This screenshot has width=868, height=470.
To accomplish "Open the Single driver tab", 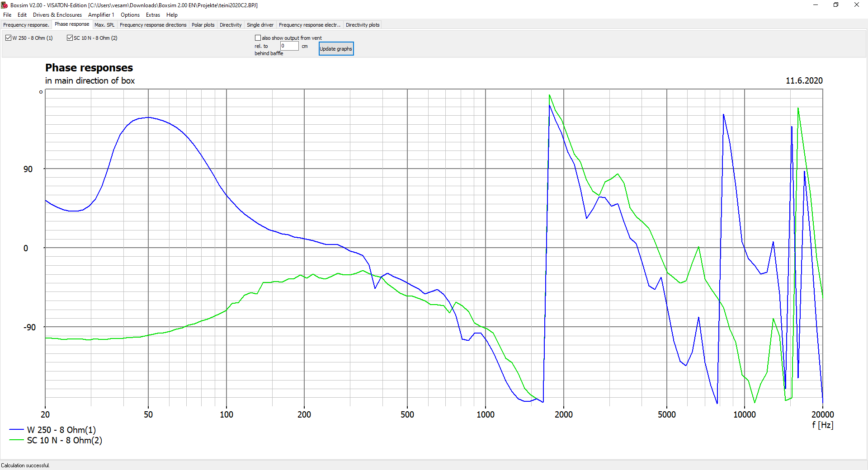I will (260, 25).
